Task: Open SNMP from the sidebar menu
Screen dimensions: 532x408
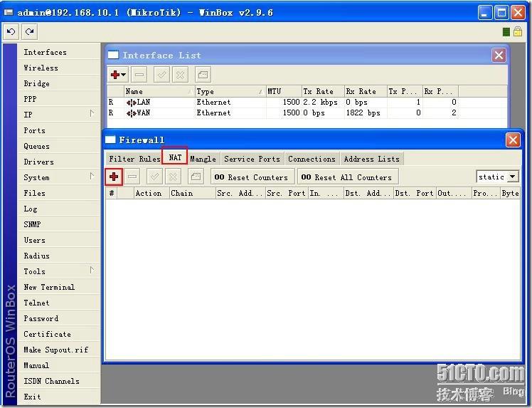Action: (59, 224)
